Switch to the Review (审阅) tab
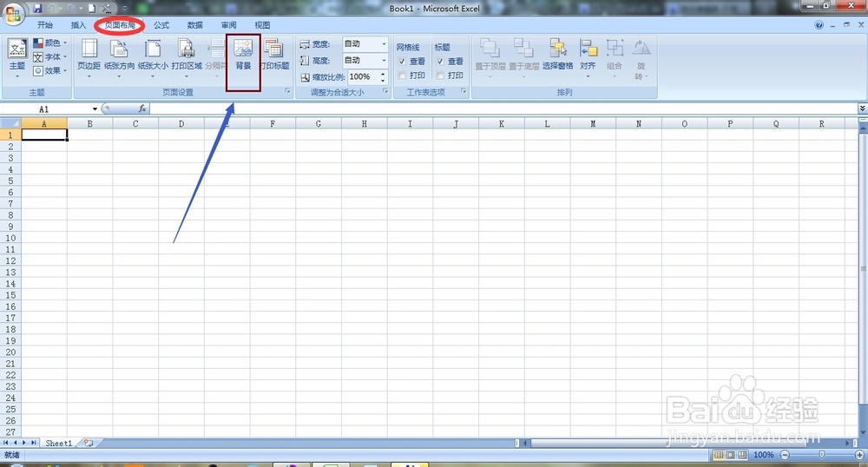The height and width of the screenshot is (467, 868). pos(228,25)
